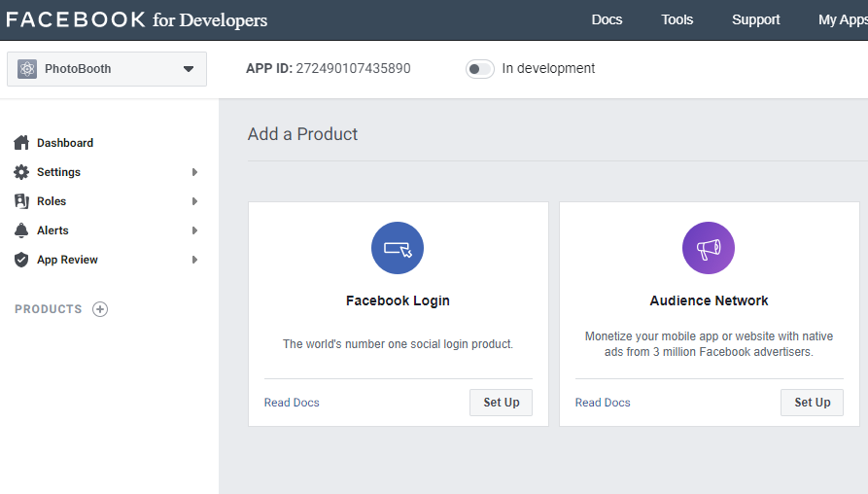Click the Facebook Login round blue icon
The image size is (868, 494).
(398, 248)
